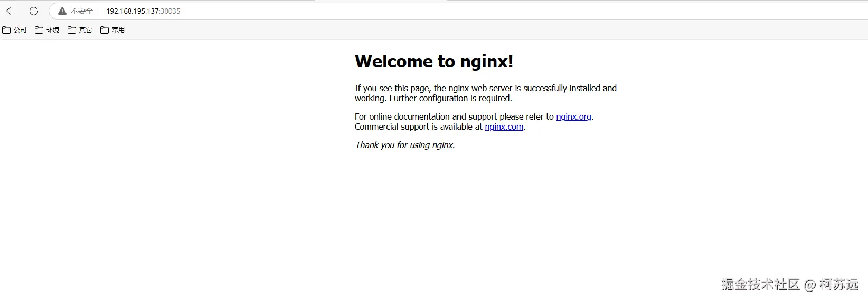Click the not-secure warning triangle icon
Image resolution: width=868 pixels, height=301 pixels.
pos(62,11)
